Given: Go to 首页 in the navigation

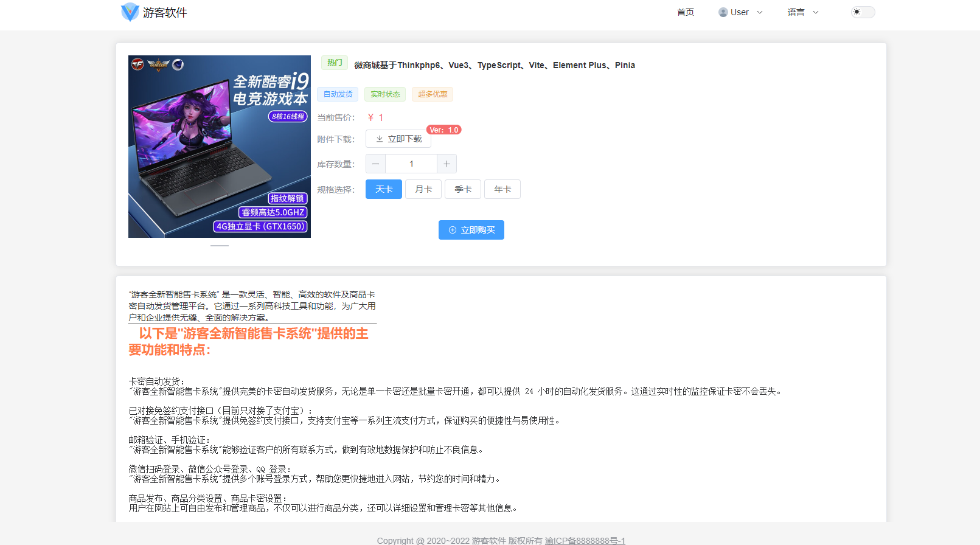Looking at the screenshot, I should tap(685, 12).
